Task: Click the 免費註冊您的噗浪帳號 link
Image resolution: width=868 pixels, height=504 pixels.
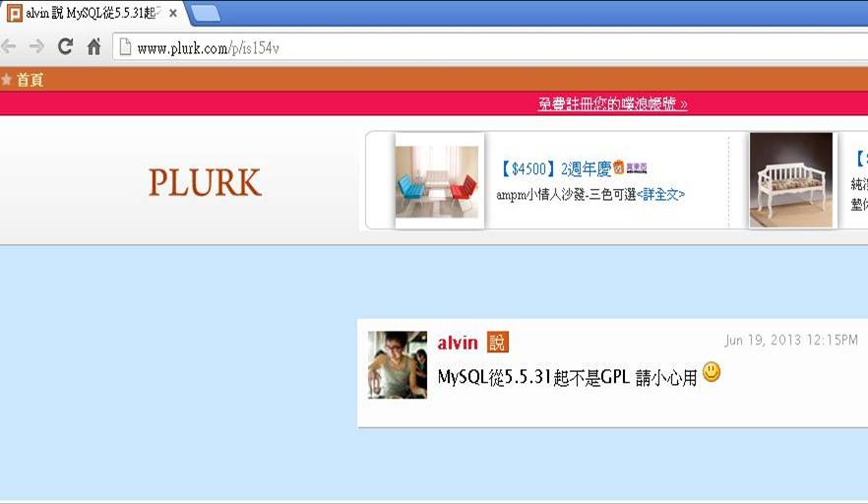Action: pyautogui.click(x=612, y=103)
